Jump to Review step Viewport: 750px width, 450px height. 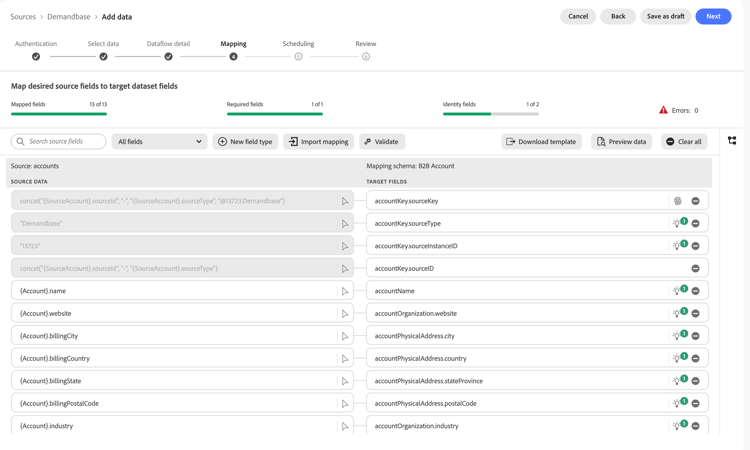[x=366, y=56]
